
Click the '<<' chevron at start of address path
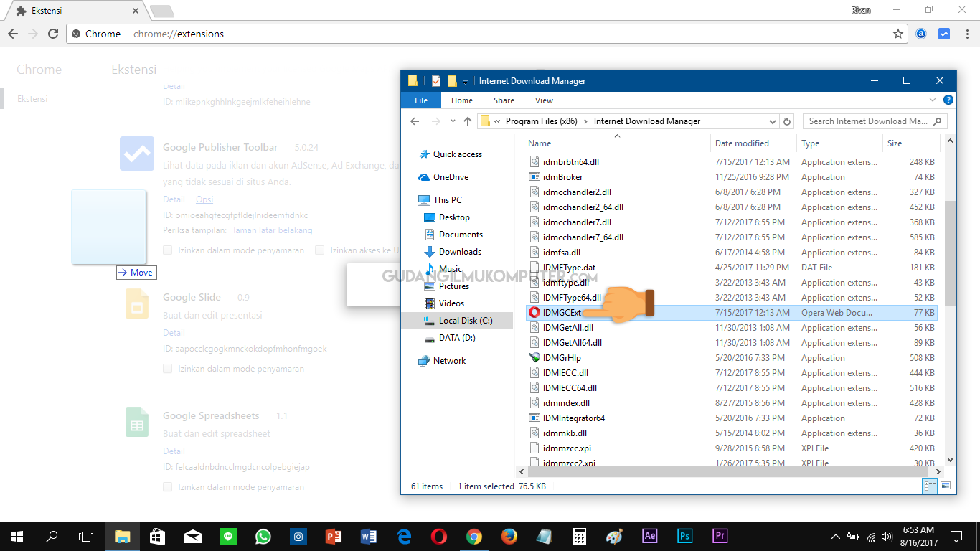(x=498, y=121)
